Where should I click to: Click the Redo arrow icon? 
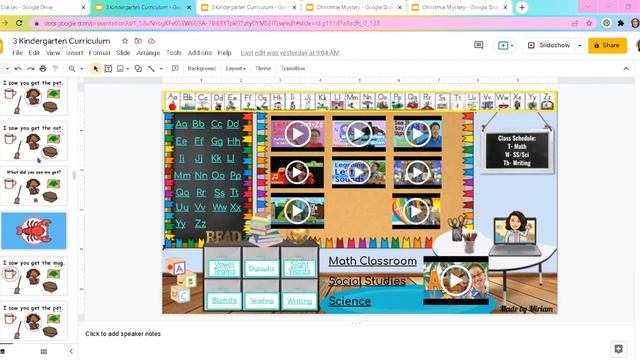point(31,69)
